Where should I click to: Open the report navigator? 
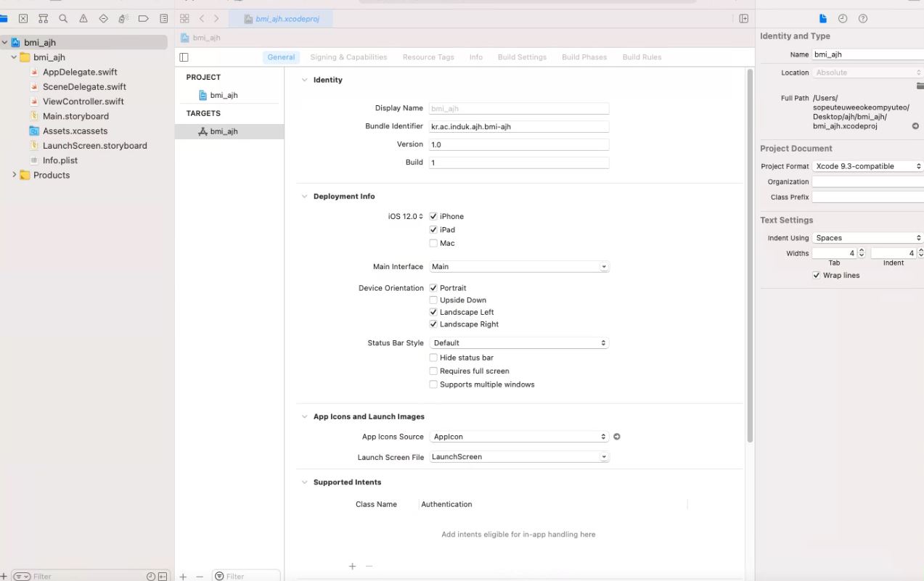pos(163,18)
